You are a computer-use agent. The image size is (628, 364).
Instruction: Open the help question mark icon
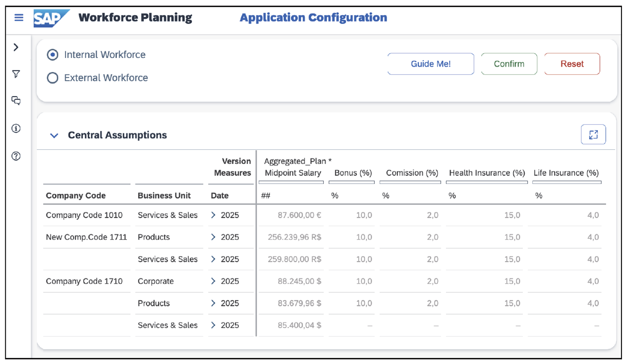point(16,156)
